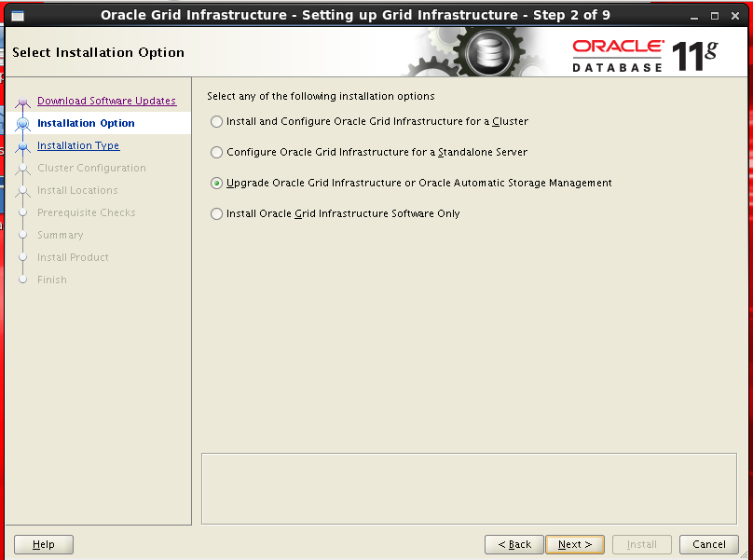Click the Installation Type step marker icon

point(22,146)
